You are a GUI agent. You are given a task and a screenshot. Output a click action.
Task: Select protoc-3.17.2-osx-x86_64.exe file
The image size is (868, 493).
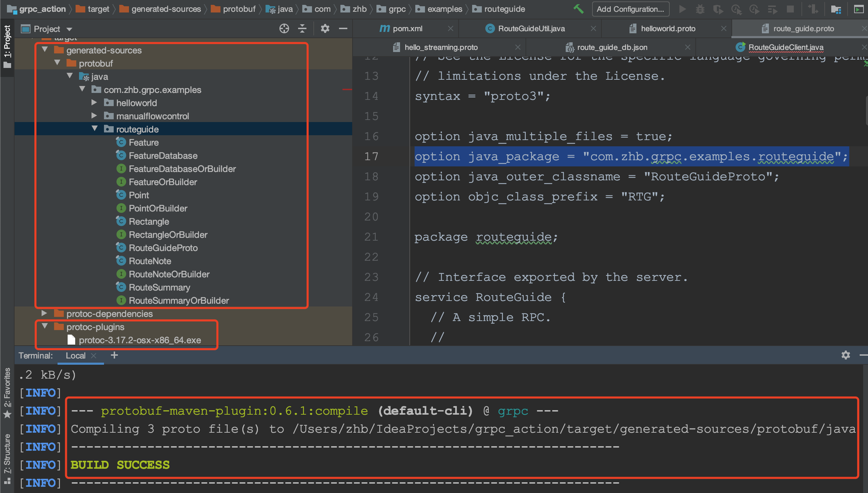click(140, 340)
